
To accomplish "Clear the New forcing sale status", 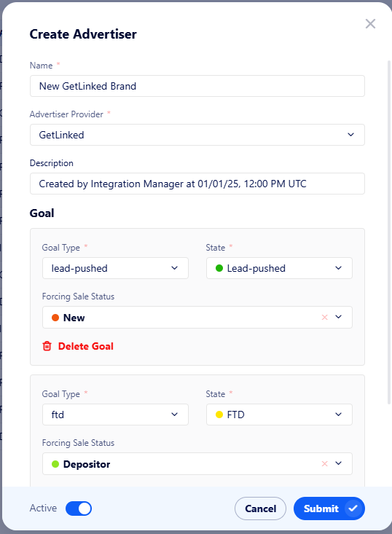I will click(324, 317).
